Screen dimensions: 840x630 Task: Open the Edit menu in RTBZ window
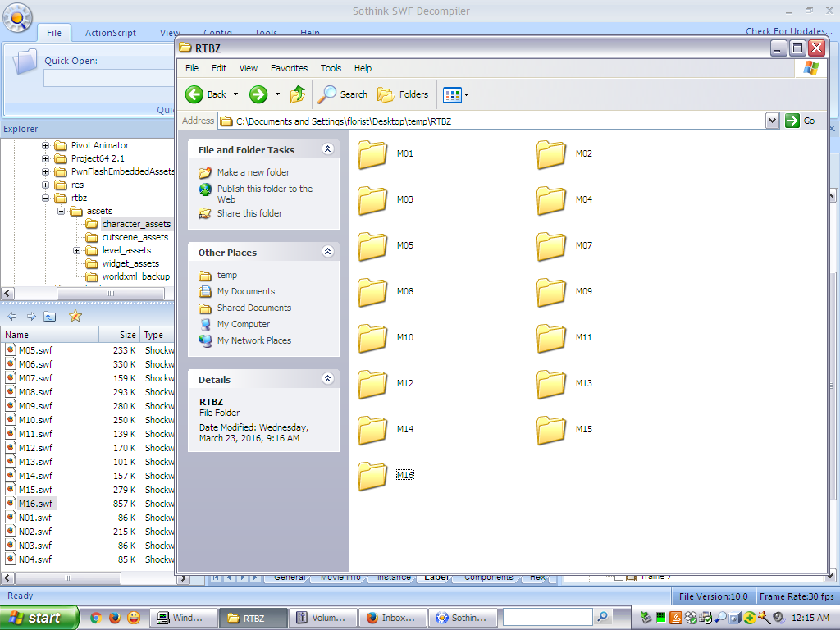(218, 68)
